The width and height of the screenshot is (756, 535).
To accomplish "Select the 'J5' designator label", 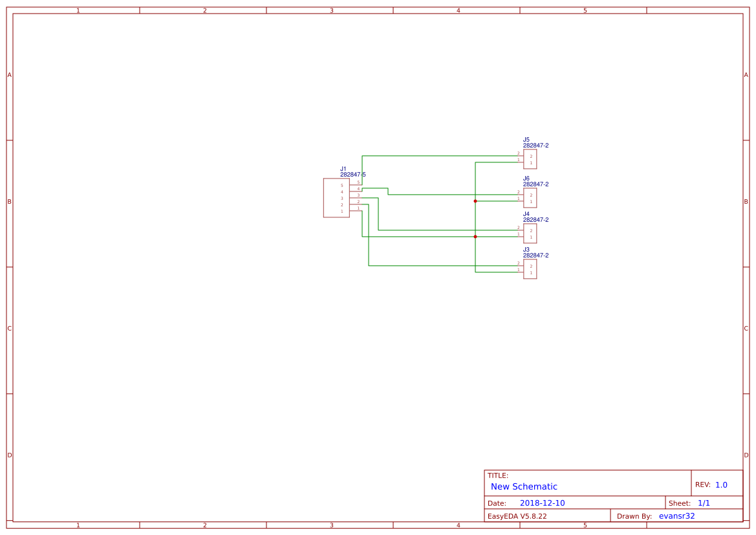I will click(x=525, y=138).
